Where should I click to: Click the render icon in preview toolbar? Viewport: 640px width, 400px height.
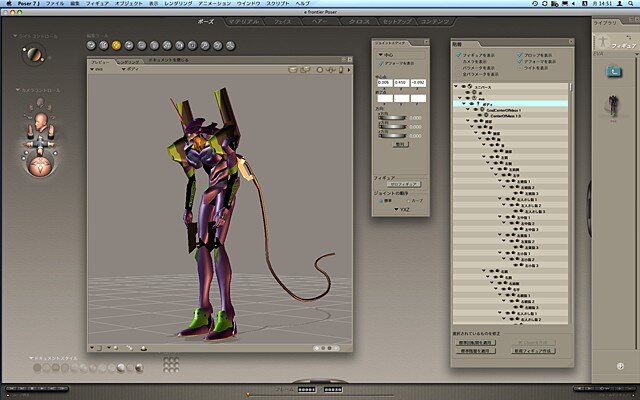[x=293, y=70]
